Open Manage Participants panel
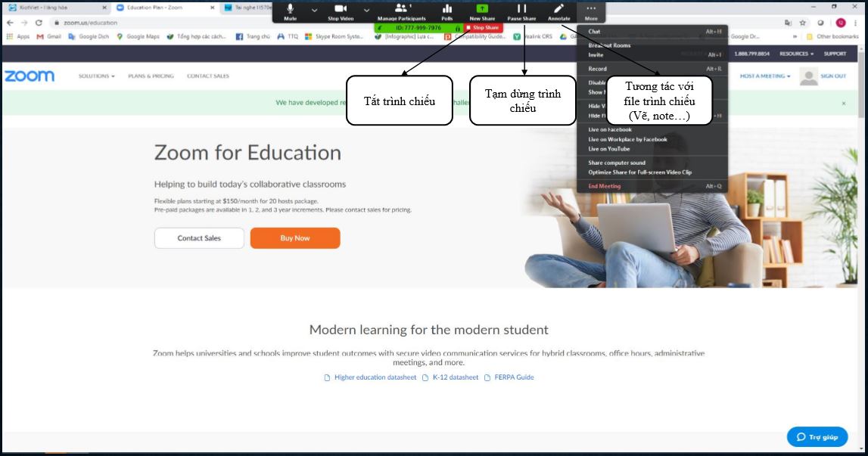Image resolution: width=868 pixels, height=456 pixels. coord(401,11)
